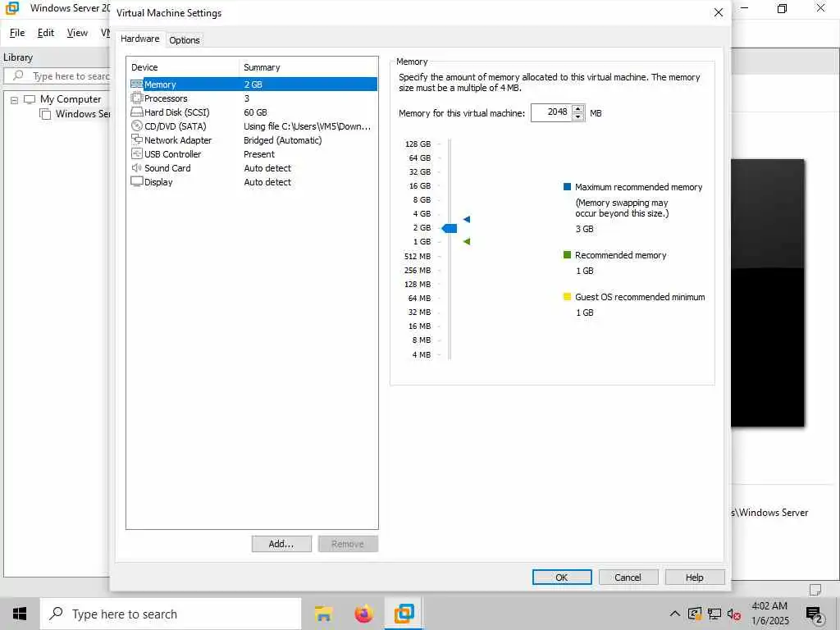Switch to the Options tab
The width and height of the screenshot is (840, 630).
point(185,40)
